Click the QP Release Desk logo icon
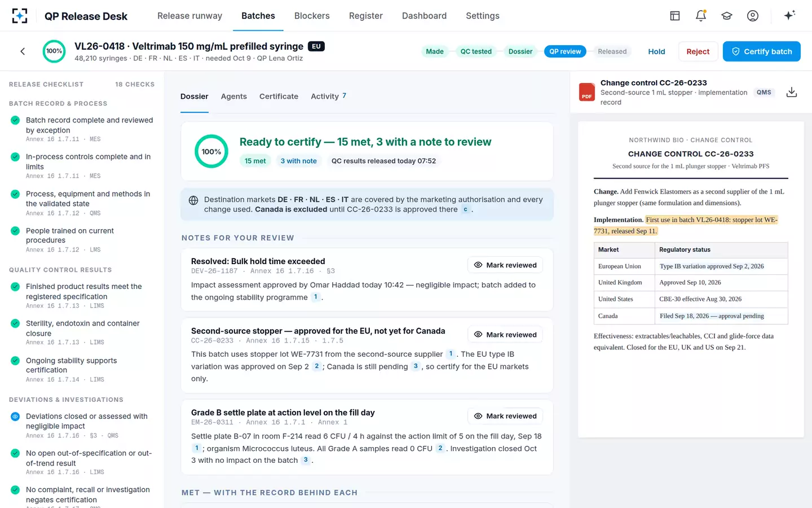Viewport: 812px width, 508px height. tap(20, 16)
